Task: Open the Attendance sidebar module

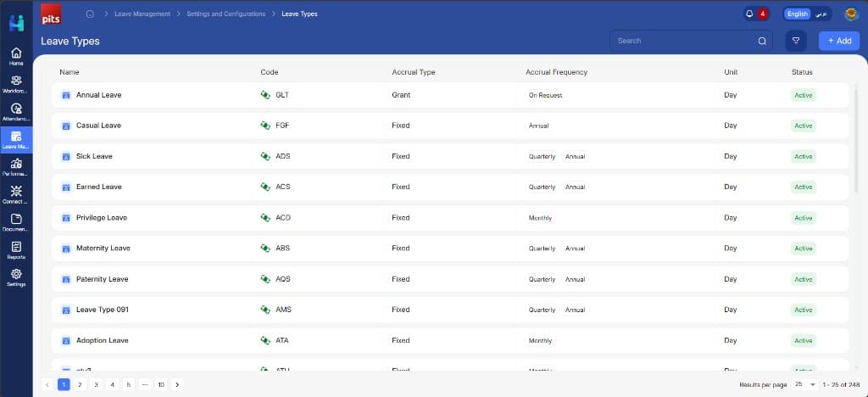Action: [16, 112]
